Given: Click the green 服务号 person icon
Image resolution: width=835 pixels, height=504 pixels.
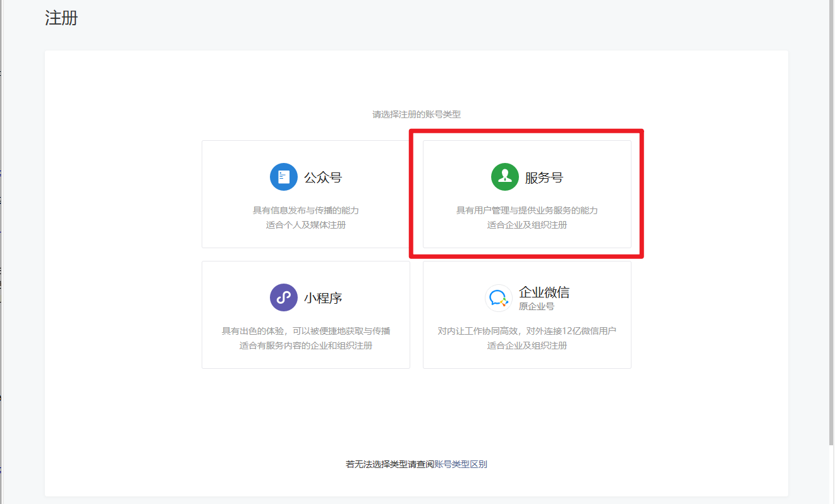Looking at the screenshot, I should [x=504, y=177].
